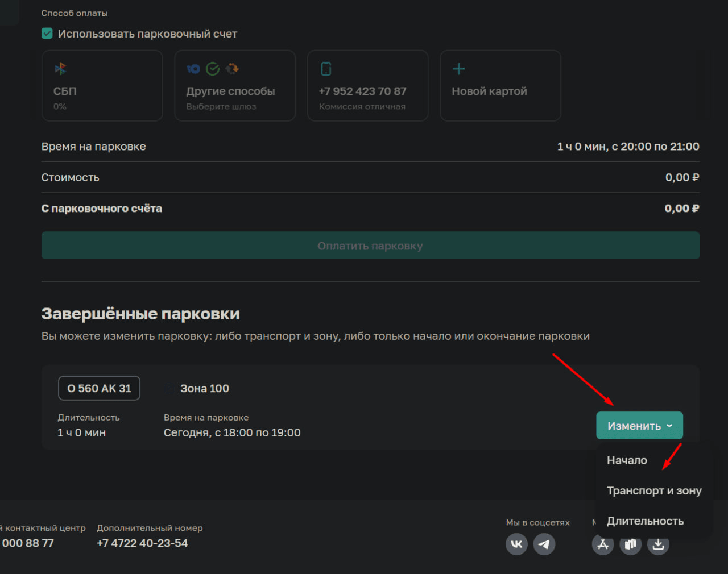Select the СБП payment method card
The width and height of the screenshot is (728, 574).
[x=102, y=86]
